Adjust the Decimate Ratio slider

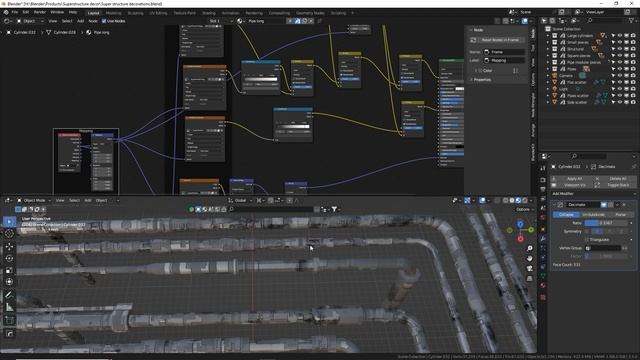click(606, 223)
